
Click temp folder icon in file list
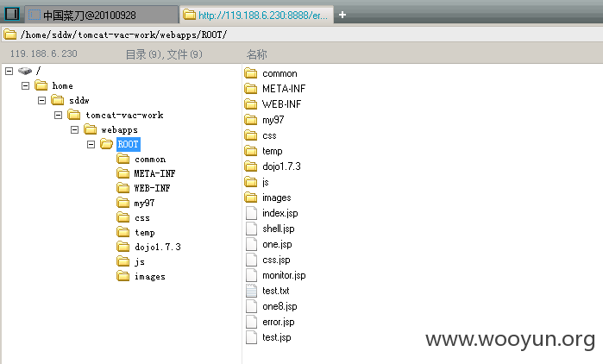click(251, 151)
